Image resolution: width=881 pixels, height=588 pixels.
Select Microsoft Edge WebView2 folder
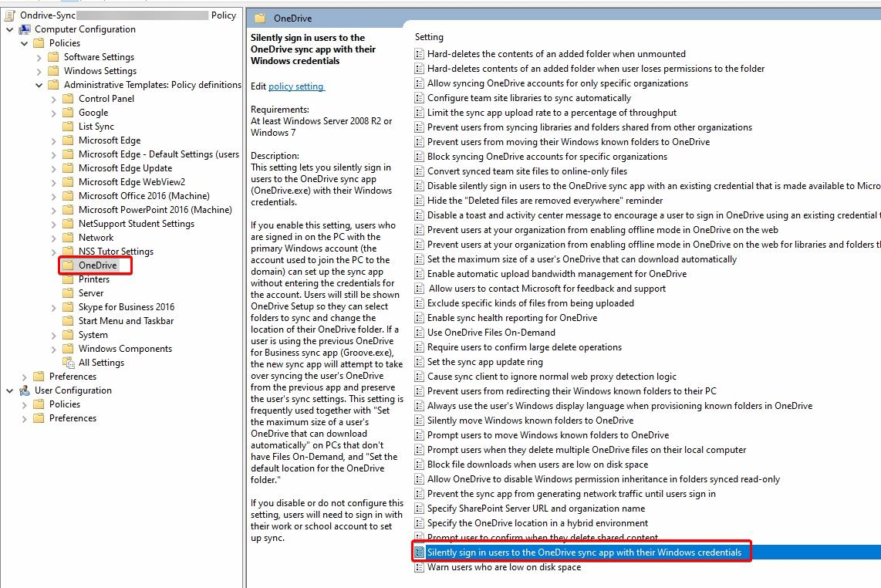[x=131, y=182]
